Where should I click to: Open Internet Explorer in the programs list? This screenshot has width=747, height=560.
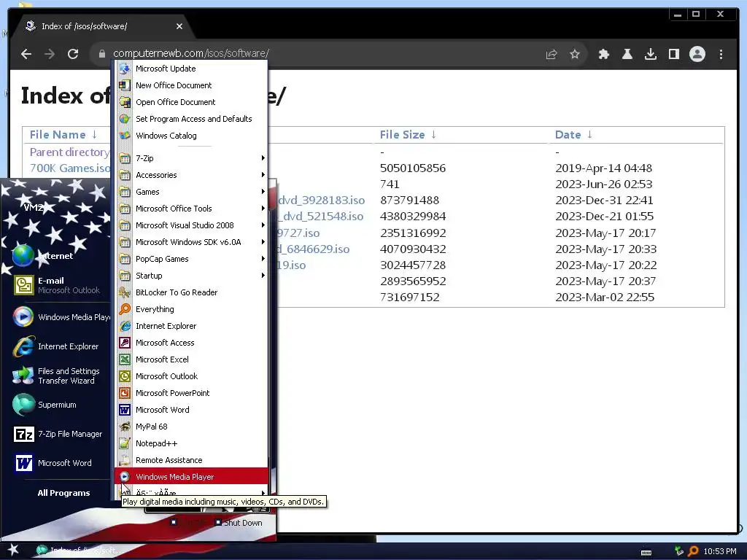pyautogui.click(x=191, y=326)
